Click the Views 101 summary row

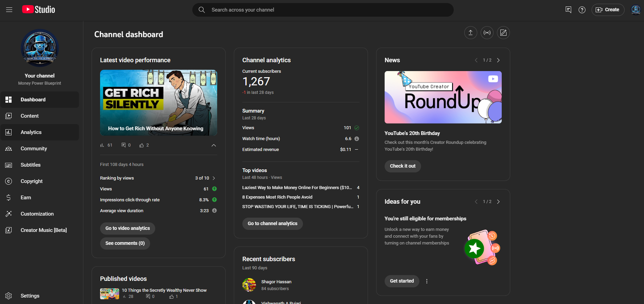pos(301,128)
